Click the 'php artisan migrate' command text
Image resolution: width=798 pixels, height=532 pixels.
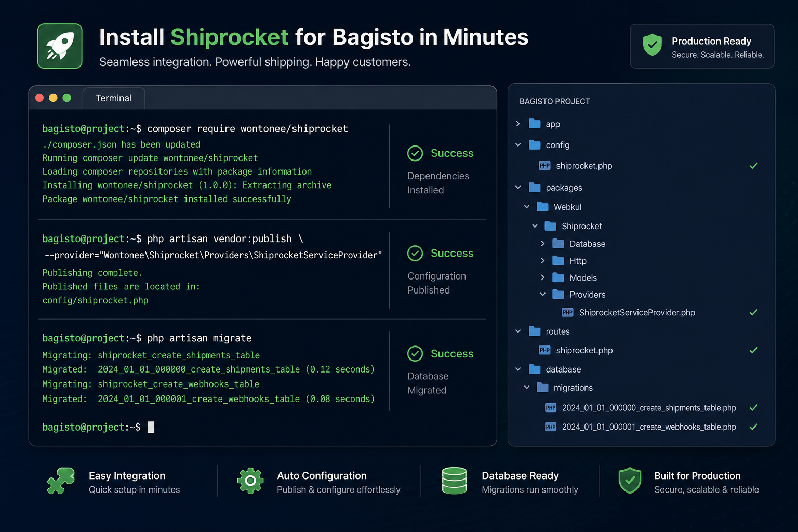(x=199, y=338)
